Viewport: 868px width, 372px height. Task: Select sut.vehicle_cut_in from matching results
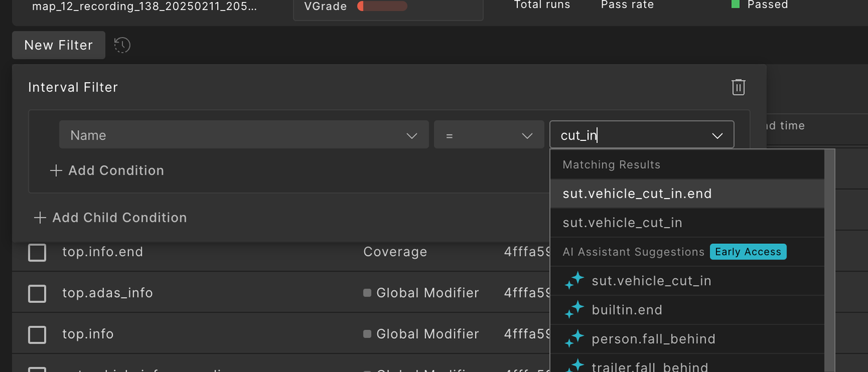[622, 223]
